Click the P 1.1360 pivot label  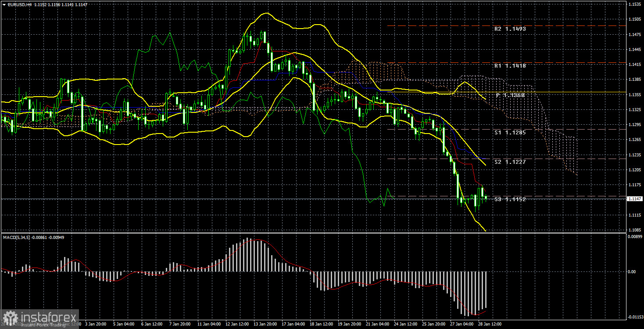point(510,95)
